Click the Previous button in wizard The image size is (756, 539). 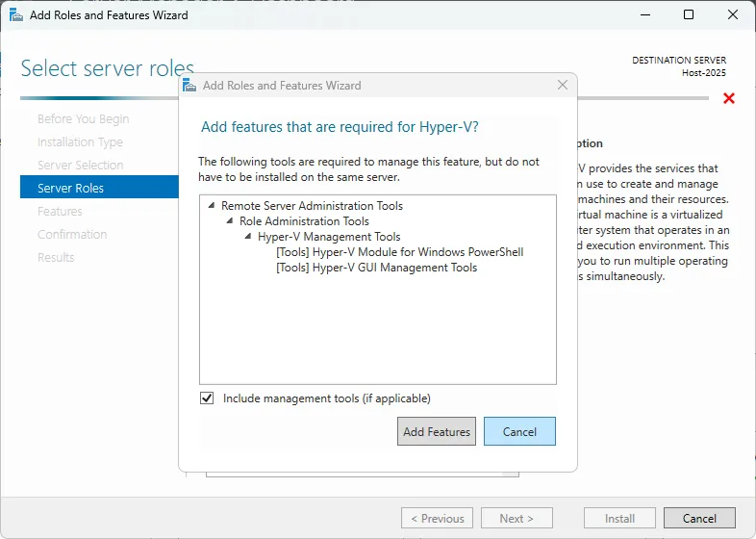[x=437, y=518]
